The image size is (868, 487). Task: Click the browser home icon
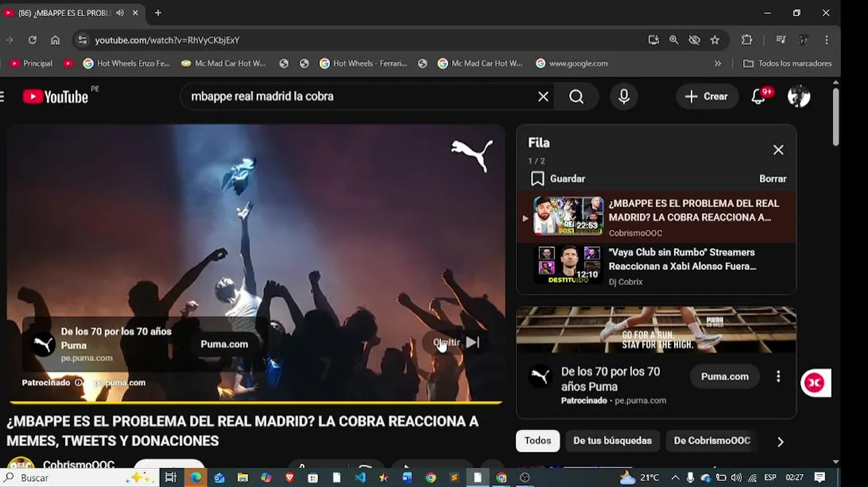tap(55, 40)
